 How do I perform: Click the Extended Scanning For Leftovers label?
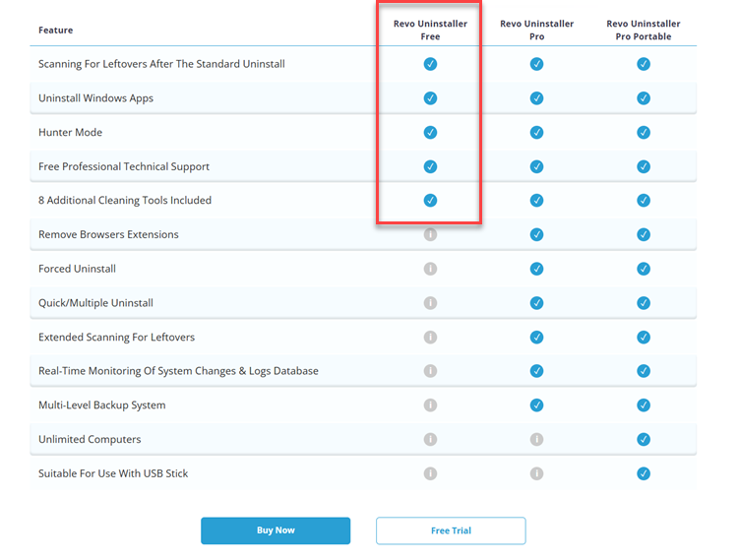116,337
